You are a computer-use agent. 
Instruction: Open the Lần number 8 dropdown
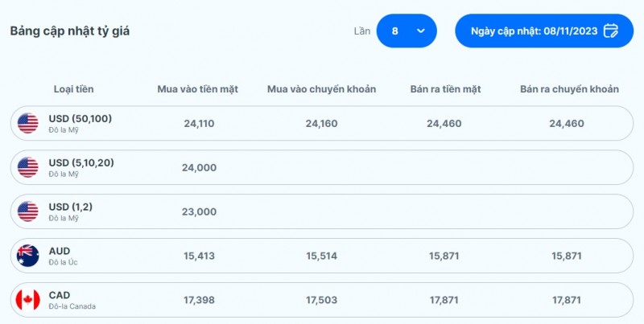pos(406,31)
